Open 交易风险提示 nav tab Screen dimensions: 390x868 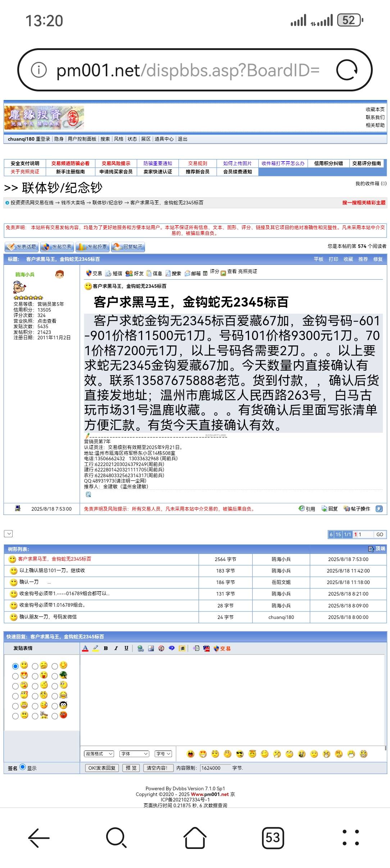pyautogui.click(x=116, y=163)
